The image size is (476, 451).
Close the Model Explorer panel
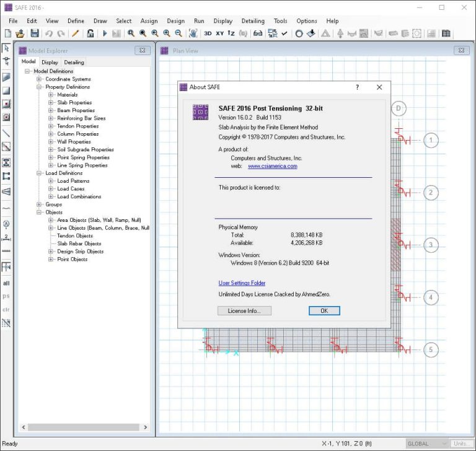click(x=143, y=50)
